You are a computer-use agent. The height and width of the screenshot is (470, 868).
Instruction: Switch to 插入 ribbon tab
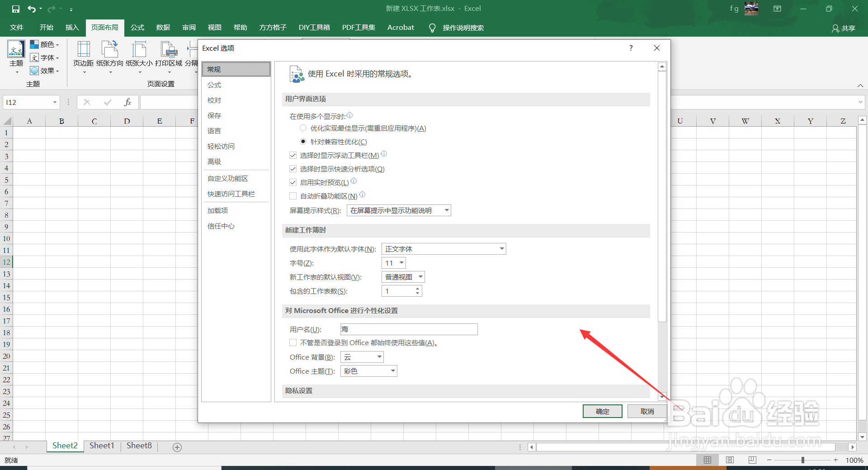coord(72,28)
